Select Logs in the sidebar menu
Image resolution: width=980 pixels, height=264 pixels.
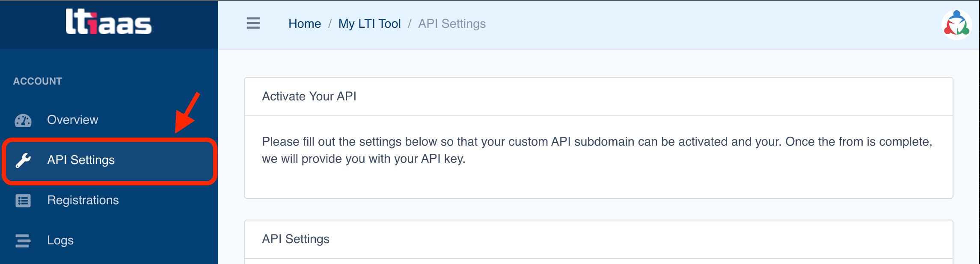point(60,240)
